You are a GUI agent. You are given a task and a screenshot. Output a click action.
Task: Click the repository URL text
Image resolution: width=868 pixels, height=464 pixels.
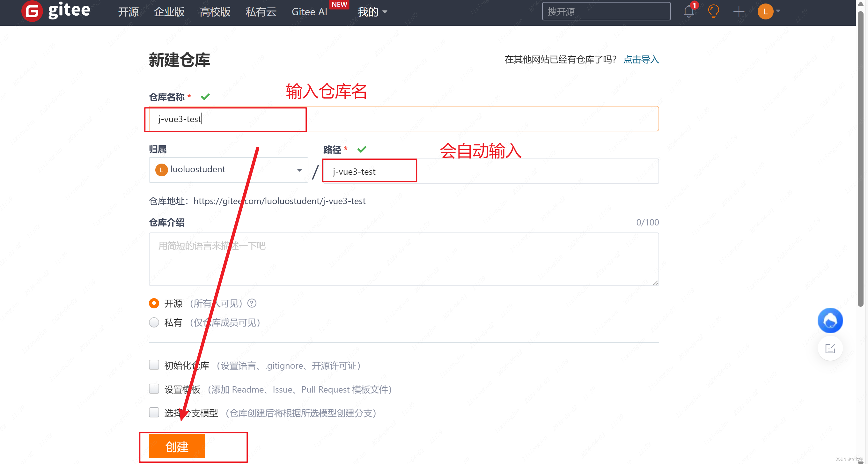[x=279, y=201]
